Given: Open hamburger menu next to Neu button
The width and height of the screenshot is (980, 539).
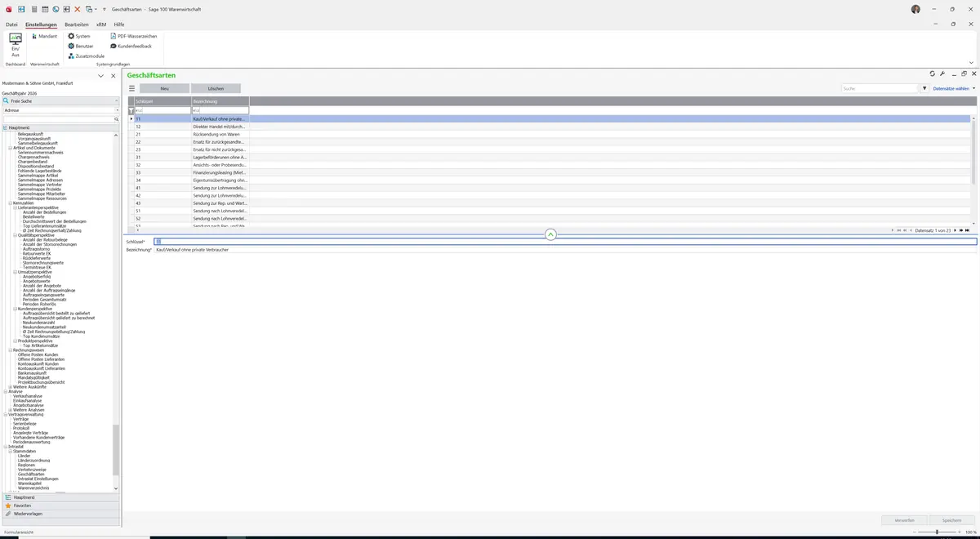Looking at the screenshot, I should click(131, 88).
